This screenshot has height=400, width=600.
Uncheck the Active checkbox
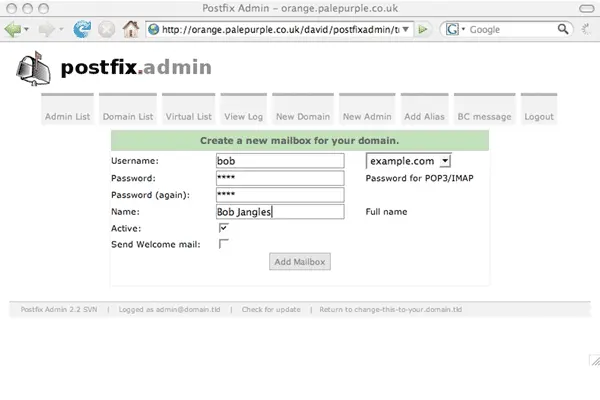[223, 228]
